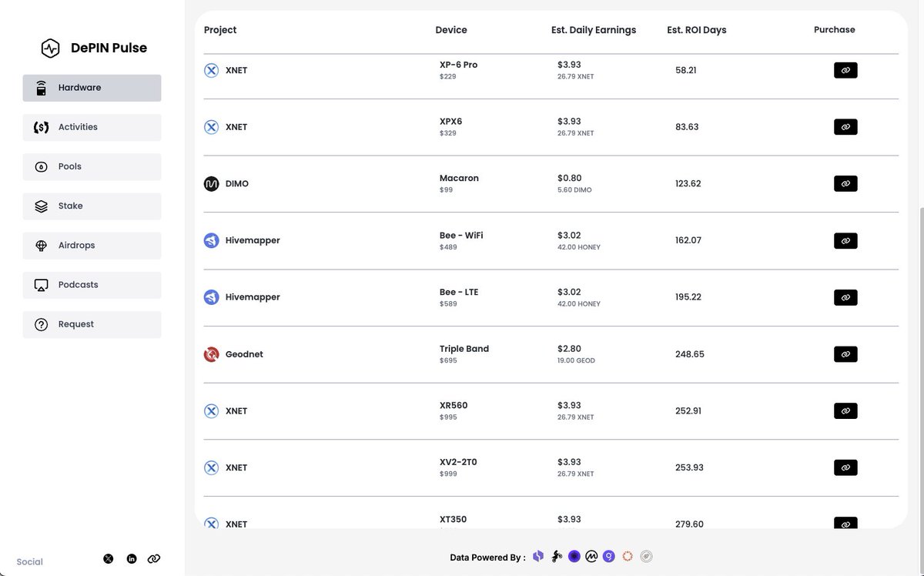Open the purchase link for Geodnet Triple Band

click(x=845, y=354)
